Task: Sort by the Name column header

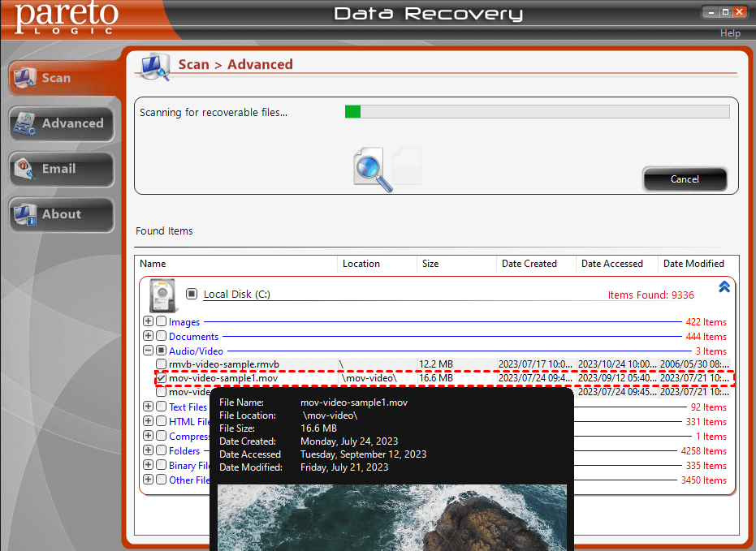Action: pyautogui.click(x=236, y=264)
